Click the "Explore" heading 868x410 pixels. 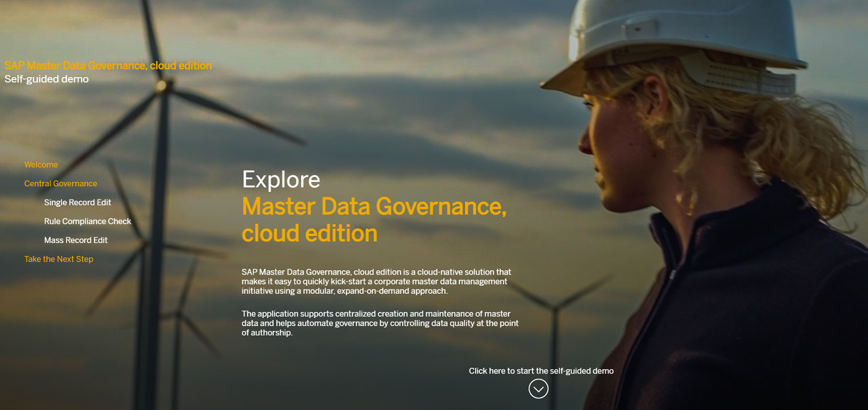[281, 180]
